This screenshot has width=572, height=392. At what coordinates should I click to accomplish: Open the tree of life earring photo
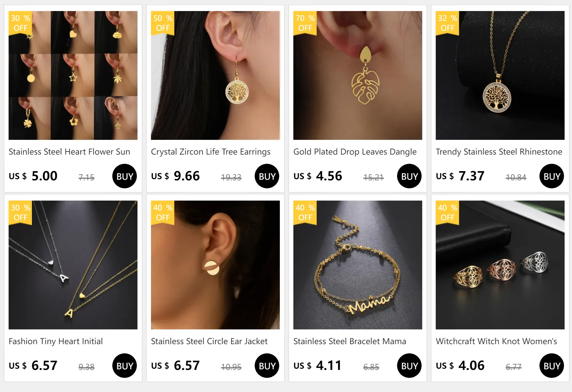pos(215,75)
